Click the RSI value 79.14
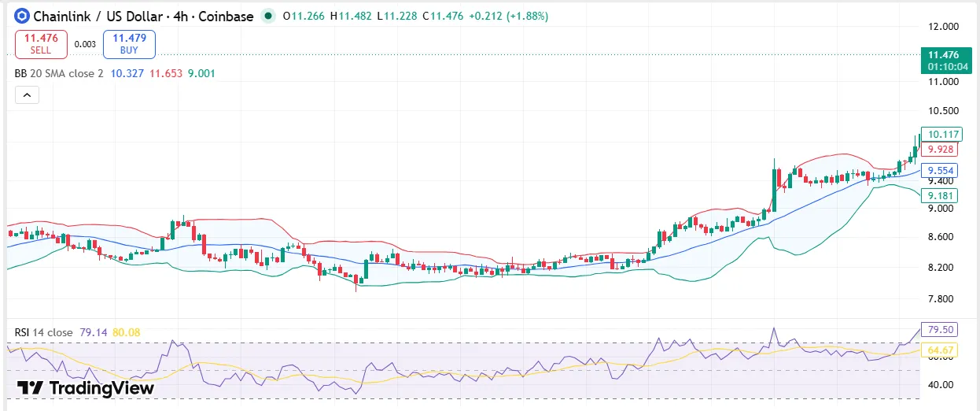Screen dimensions: 980x411 pos(94,332)
